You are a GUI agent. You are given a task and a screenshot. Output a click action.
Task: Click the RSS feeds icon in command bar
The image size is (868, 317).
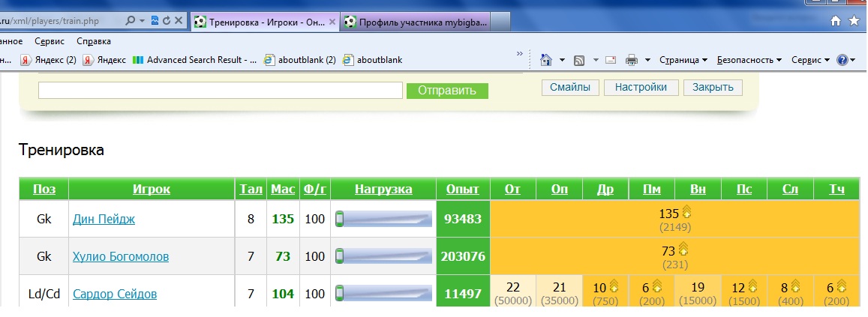579,60
